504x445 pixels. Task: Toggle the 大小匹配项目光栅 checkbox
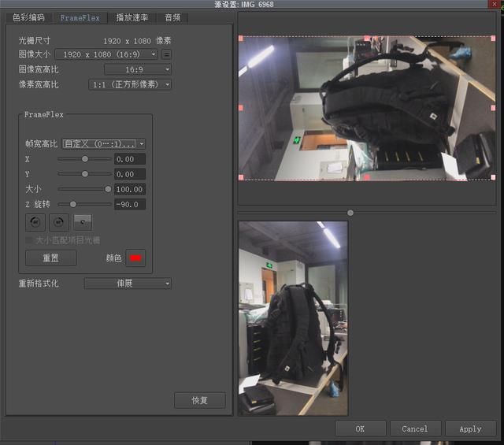tap(29, 240)
